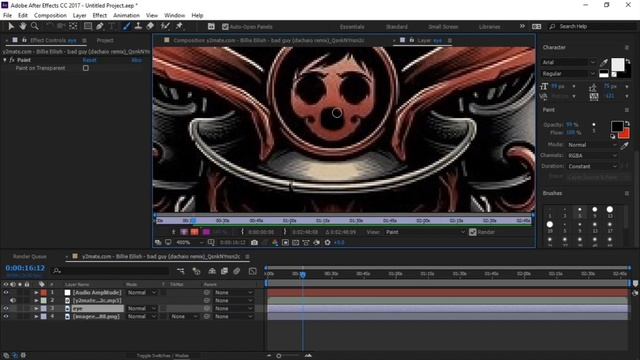Switch to the Render Queue tab
This screenshot has height=360, width=640.
[x=30, y=256]
